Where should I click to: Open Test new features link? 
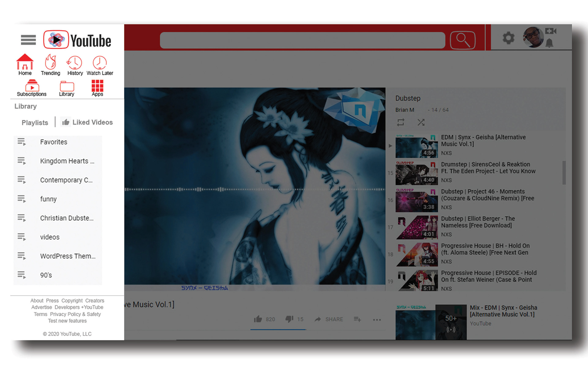[x=67, y=321]
